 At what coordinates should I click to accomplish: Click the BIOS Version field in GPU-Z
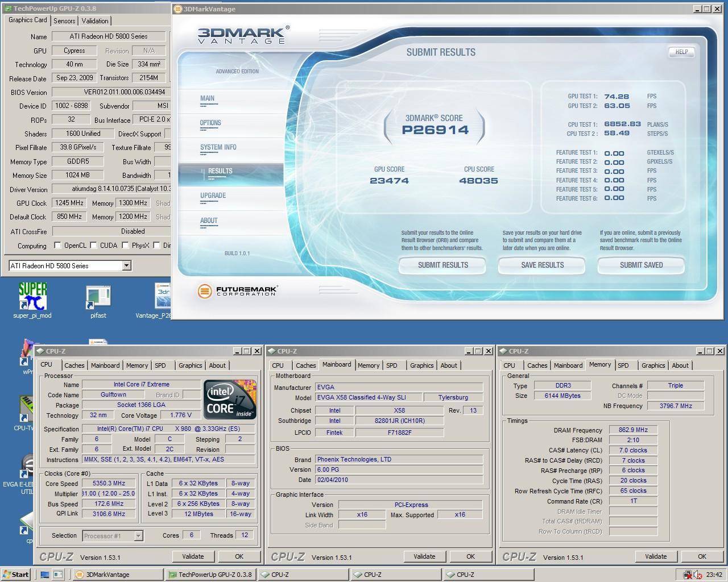pyautogui.click(x=111, y=92)
